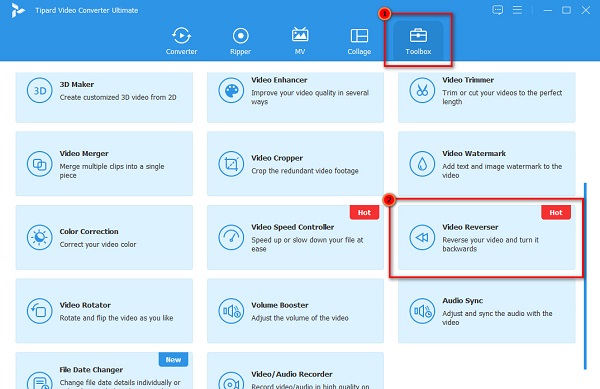Viewport: 600px width, 389px height.
Task: Click 'Reverse your video' description text
Action: coord(490,244)
